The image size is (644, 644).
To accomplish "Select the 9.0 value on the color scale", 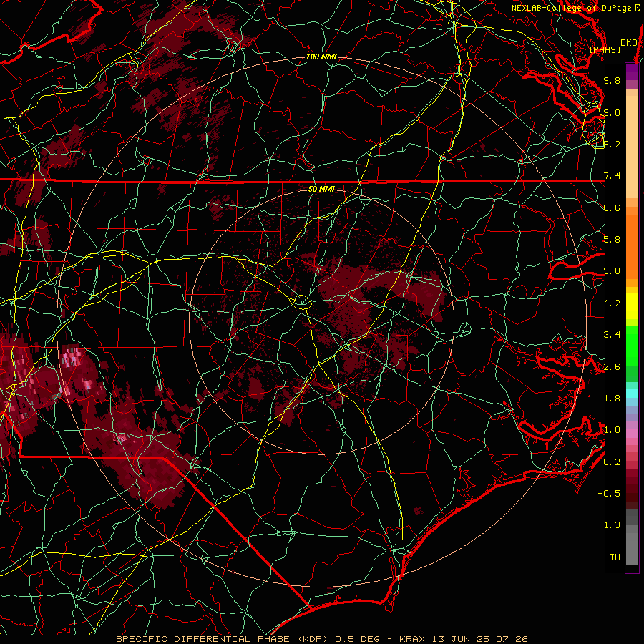I will coord(612,112).
